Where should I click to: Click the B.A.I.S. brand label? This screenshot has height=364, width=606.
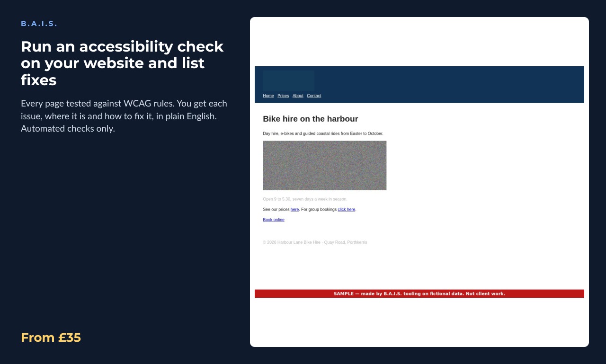tap(39, 24)
